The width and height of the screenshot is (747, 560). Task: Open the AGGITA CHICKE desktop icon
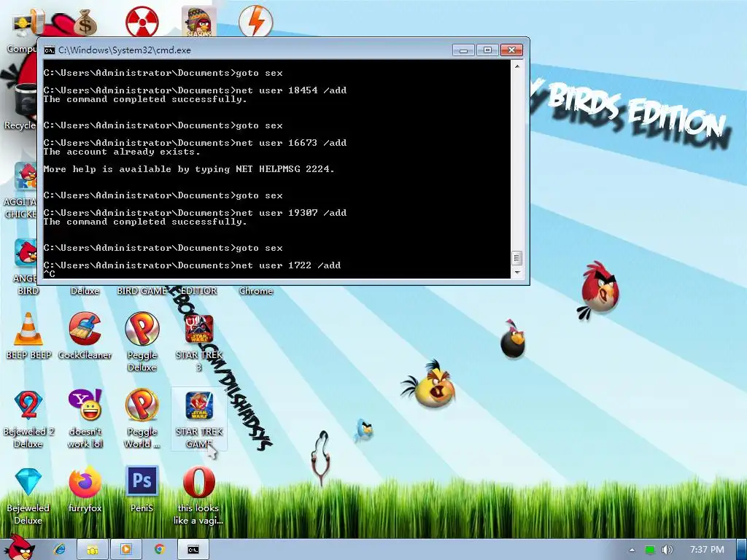click(x=21, y=190)
